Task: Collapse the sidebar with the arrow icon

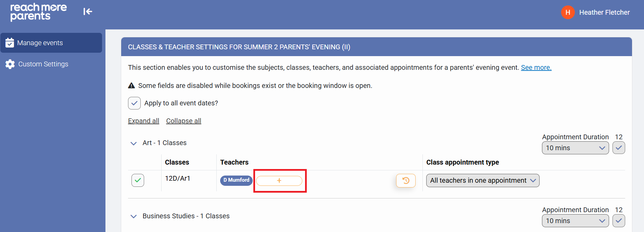Action: (88, 12)
